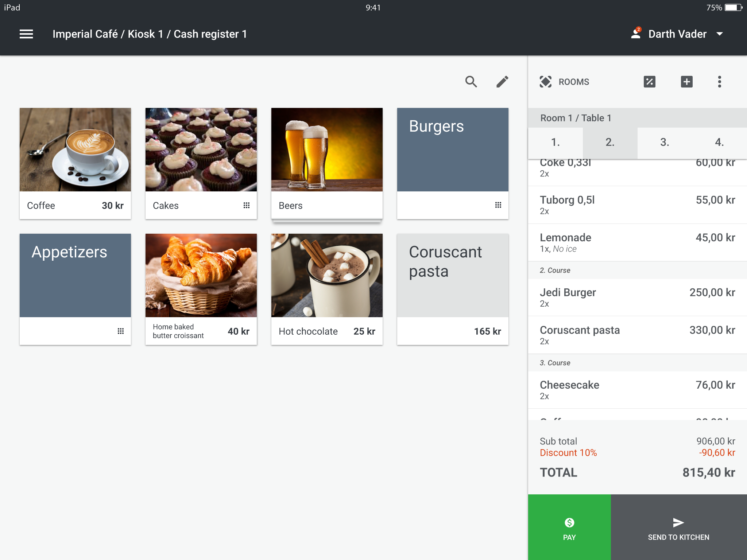This screenshot has height=560, width=747.
Task: Select the Jedi Burger order line
Action: point(637,297)
